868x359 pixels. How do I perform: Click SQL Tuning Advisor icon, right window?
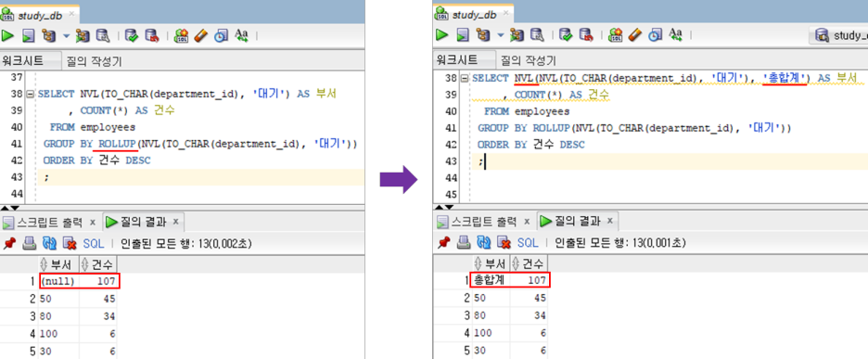click(x=537, y=36)
